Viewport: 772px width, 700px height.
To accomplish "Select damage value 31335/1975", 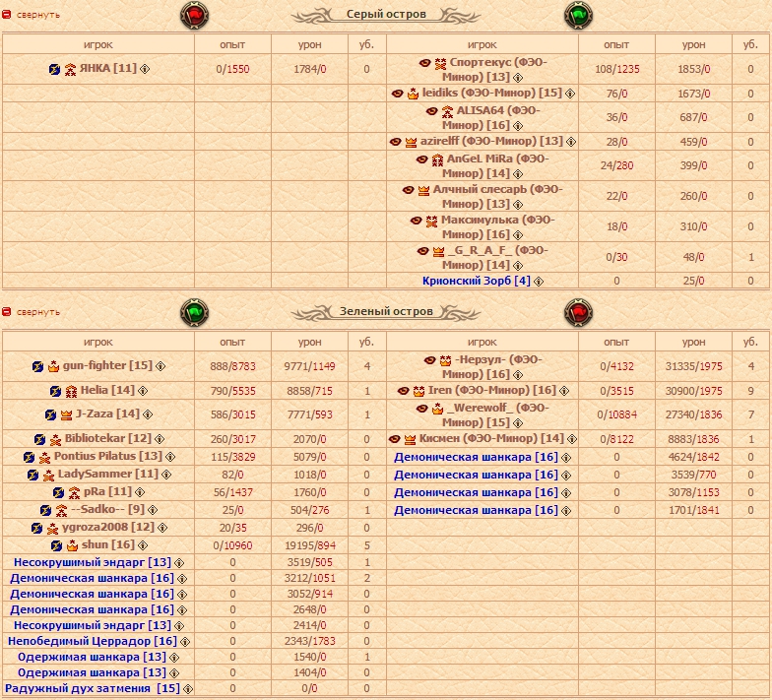I will point(693,366).
